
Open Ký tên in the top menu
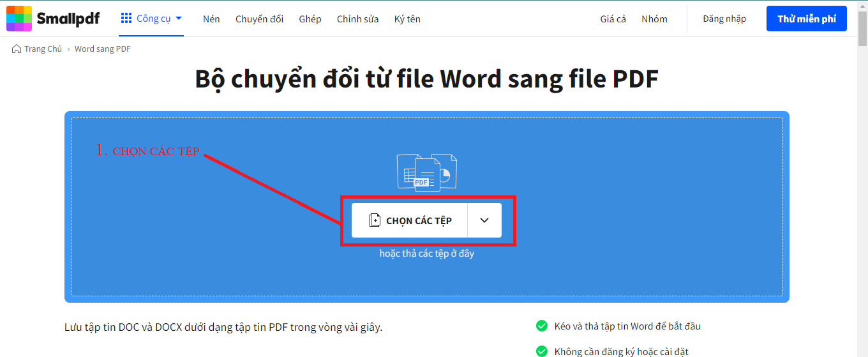pos(407,19)
